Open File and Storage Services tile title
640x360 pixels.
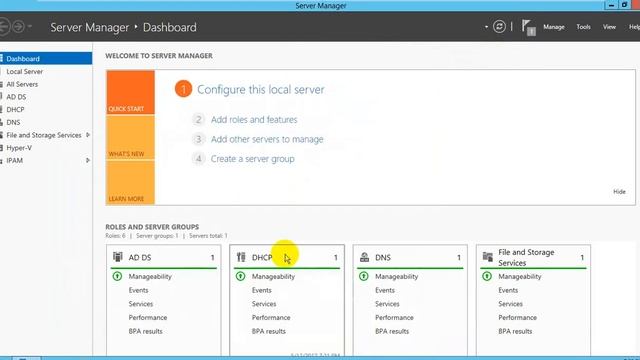coord(526,258)
